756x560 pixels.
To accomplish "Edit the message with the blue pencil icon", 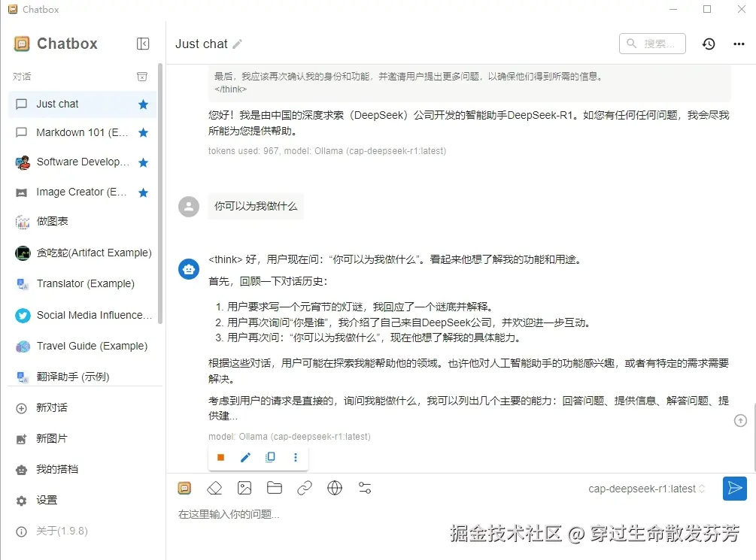I will point(245,457).
